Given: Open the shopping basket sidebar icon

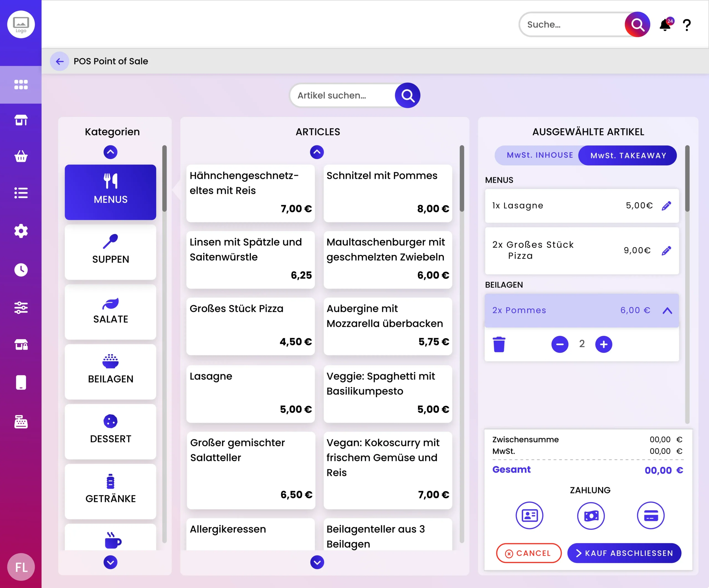Looking at the screenshot, I should click(x=21, y=156).
